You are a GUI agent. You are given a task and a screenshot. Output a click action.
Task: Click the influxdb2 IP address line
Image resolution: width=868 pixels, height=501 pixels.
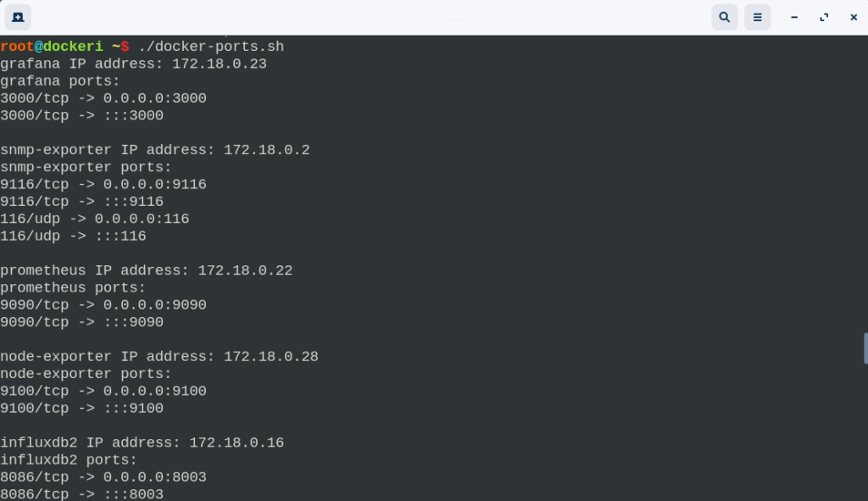tap(142, 443)
